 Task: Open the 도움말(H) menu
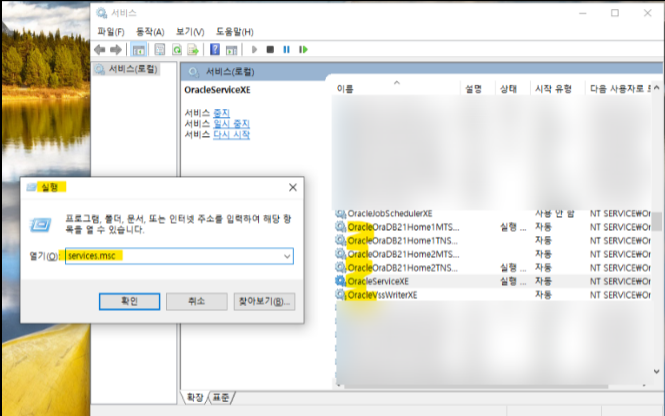[235, 32]
